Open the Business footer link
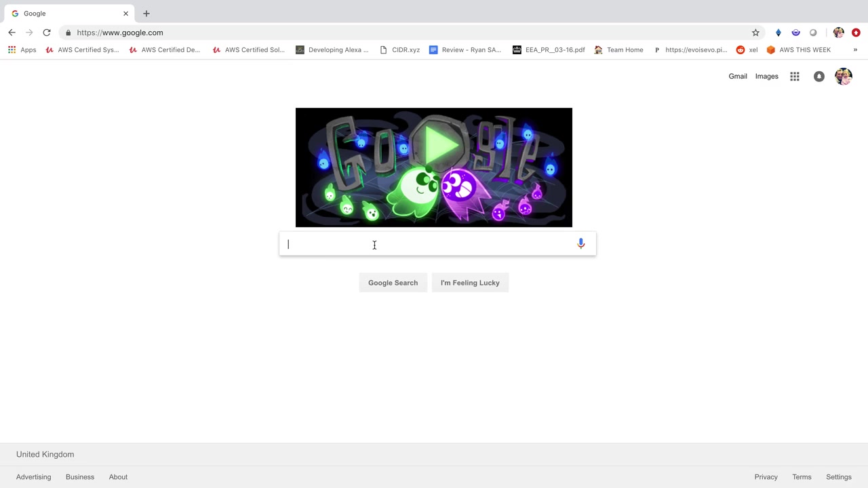The height and width of the screenshot is (488, 868). [80, 477]
